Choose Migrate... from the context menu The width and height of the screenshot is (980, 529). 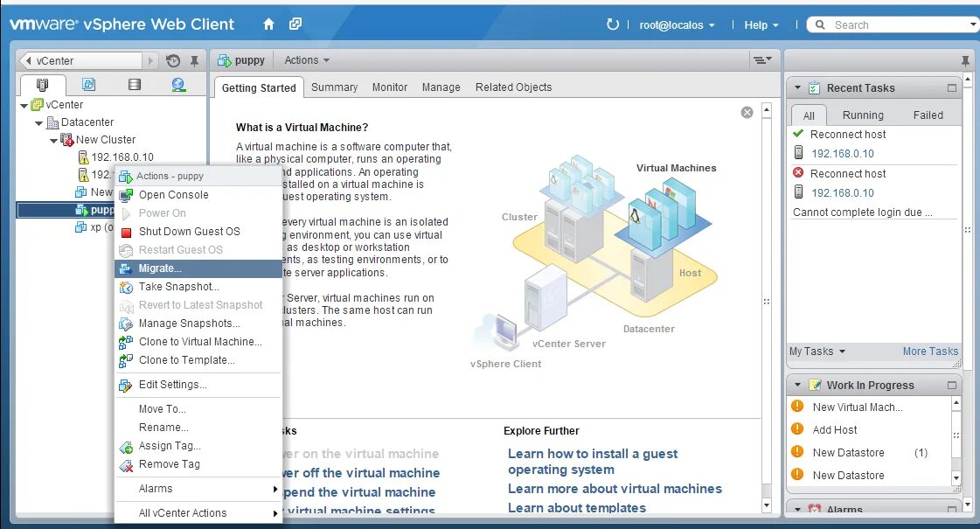[x=198, y=268]
